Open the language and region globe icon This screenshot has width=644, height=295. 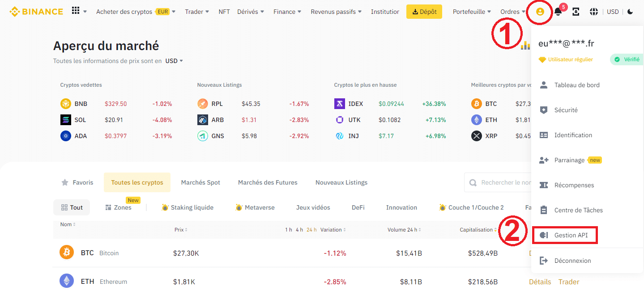pyautogui.click(x=593, y=12)
